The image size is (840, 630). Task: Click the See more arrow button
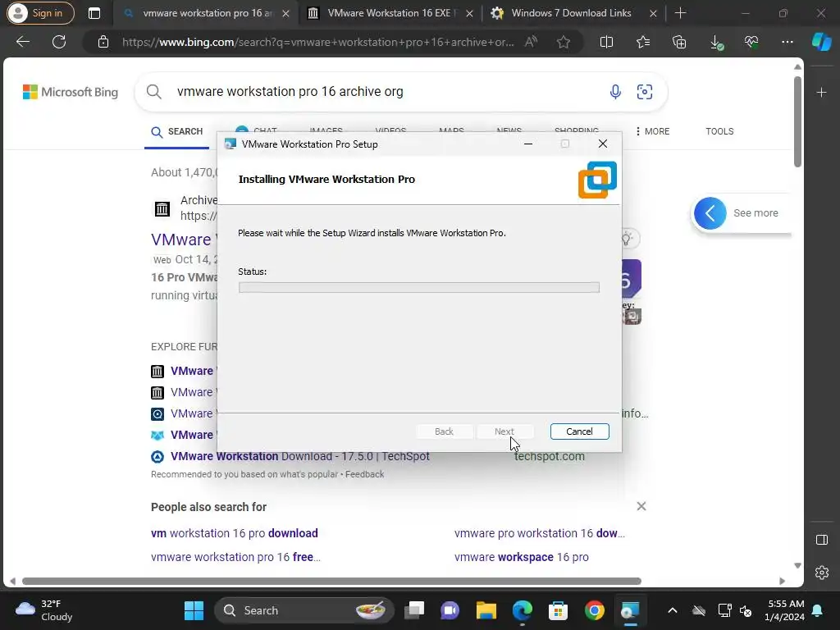point(710,213)
